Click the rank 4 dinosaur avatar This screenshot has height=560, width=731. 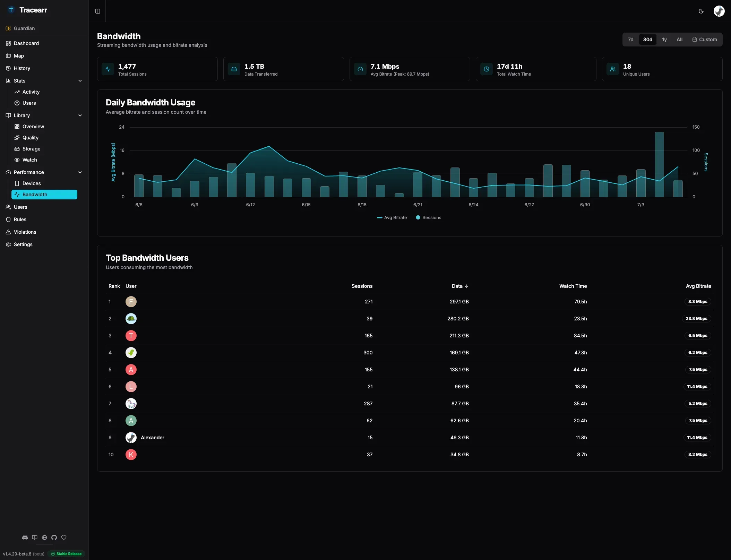coord(131,353)
